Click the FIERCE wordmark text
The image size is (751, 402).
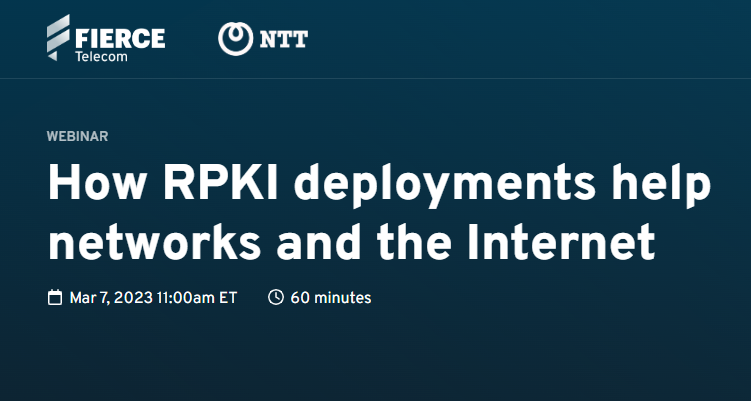120,37
